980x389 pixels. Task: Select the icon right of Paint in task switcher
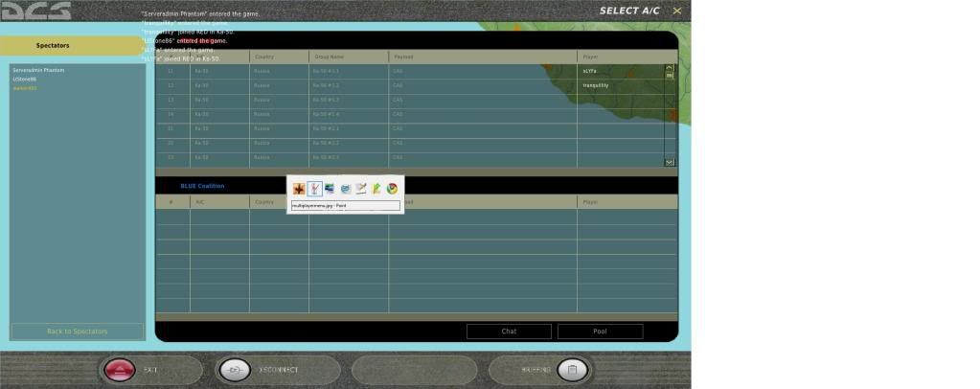pyautogui.click(x=330, y=189)
